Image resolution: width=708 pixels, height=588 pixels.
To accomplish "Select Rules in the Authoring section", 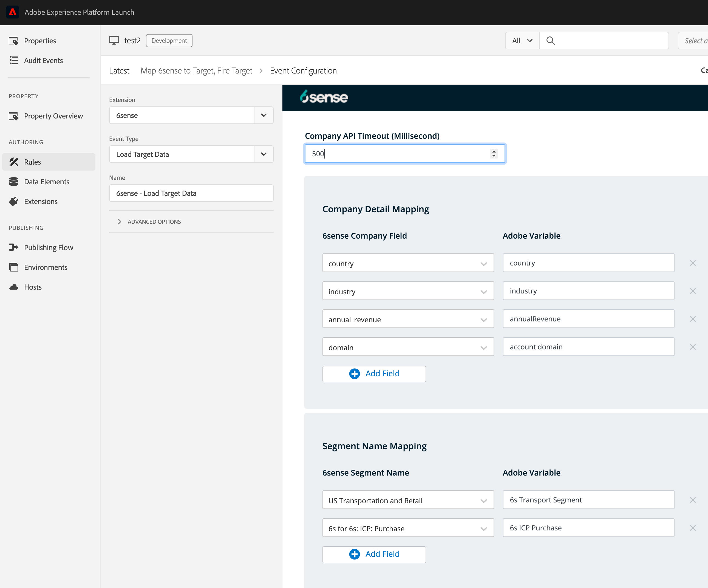I will point(49,162).
